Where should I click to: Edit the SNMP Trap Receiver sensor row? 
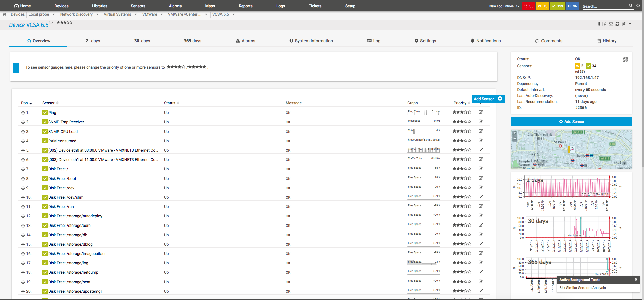click(481, 121)
